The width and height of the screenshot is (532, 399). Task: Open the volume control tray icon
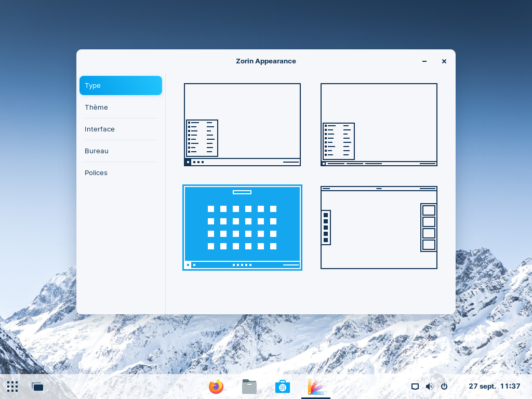pyautogui.click(x=430, y=387)
